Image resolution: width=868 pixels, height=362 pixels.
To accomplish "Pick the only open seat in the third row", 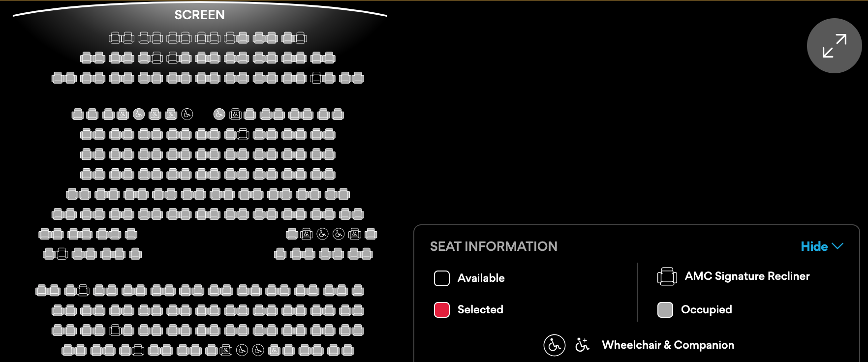I will pos(317,78).
